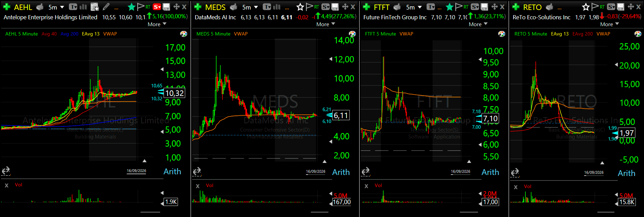Save the FTFT chart with the floppy disk icon

coord(484,7)
